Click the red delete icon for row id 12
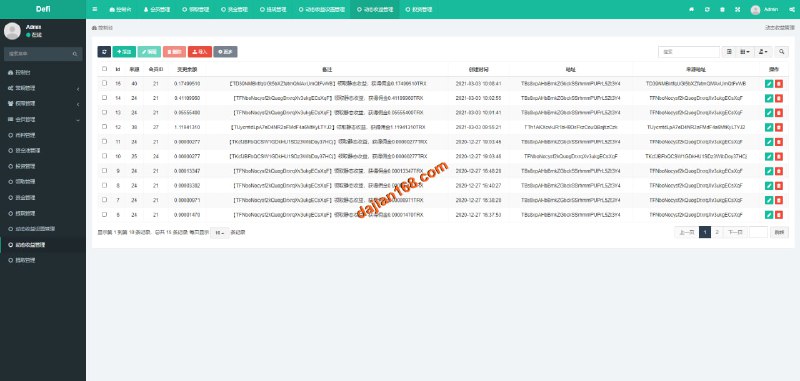800x381 pixels. (779, 127)
